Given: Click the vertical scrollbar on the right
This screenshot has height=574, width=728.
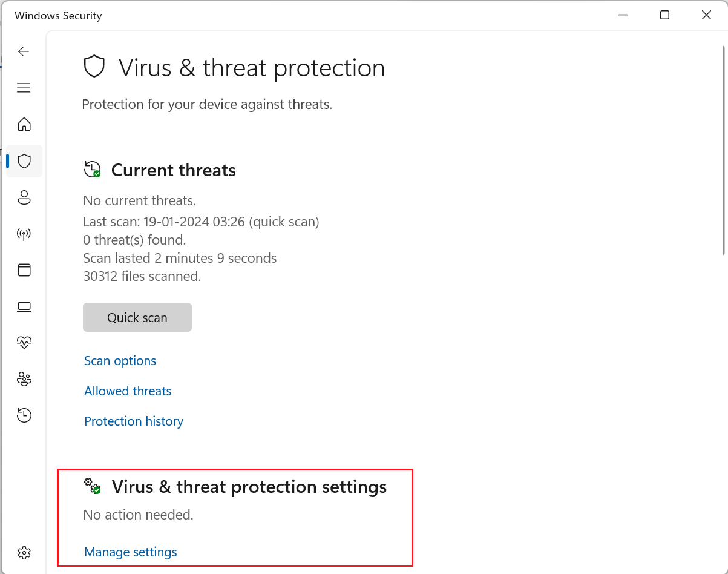Looking at the screenshot, I should pos(724,151).
